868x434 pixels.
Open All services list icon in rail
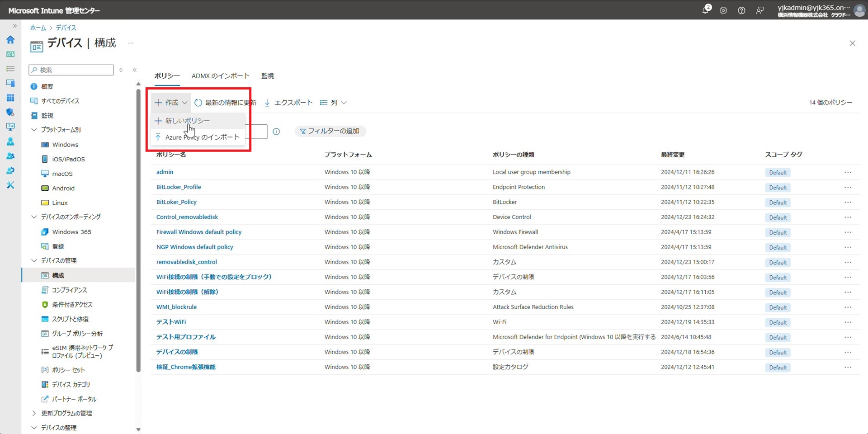pos(10,69)
